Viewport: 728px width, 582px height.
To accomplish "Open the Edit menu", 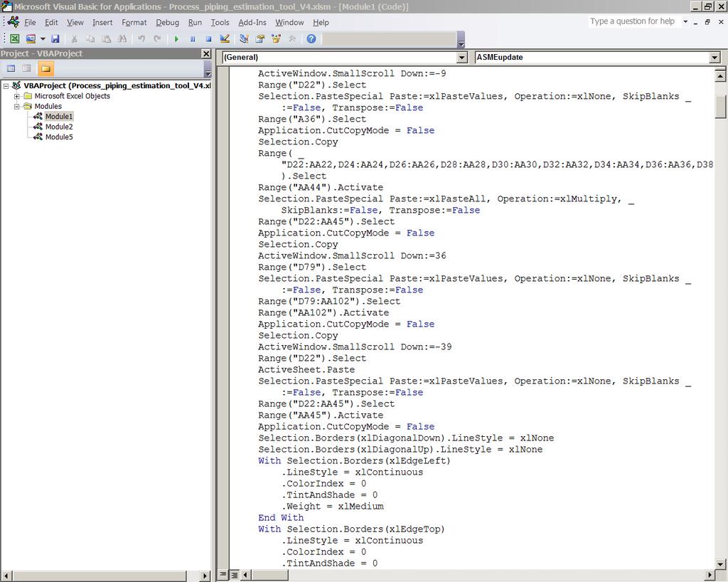I will [51, 22].
